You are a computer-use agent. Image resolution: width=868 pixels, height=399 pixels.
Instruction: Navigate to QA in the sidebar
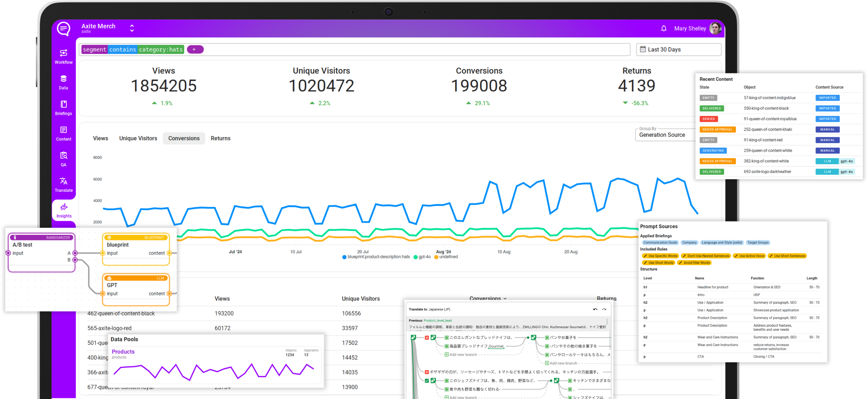tap(63, 159)
